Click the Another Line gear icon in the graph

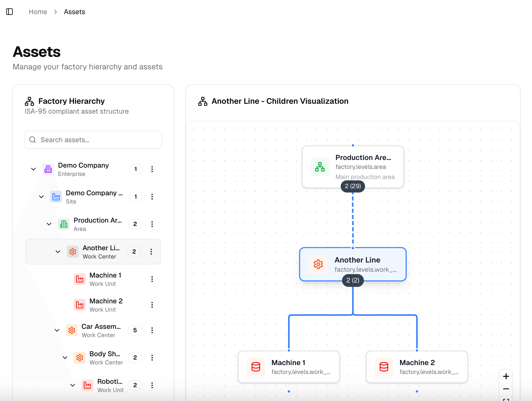click(x=318, y=264)
